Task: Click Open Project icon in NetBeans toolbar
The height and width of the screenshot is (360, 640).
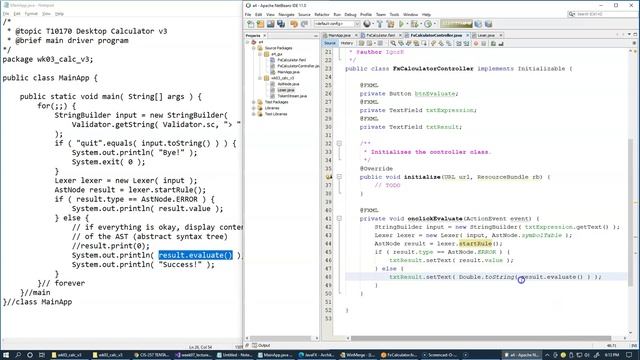Action: pyautogui.click(x=271, y=24)
